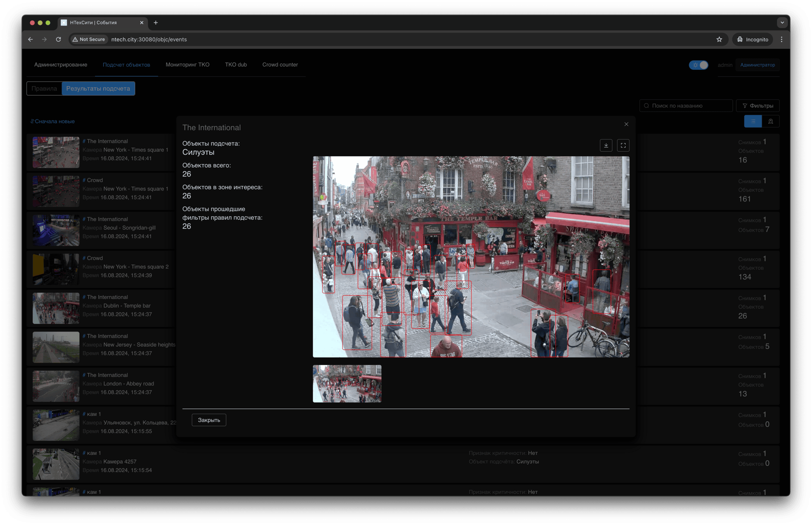Bookmark this page with star icon
Image resolution: width=812 pixels, height=525 pixels.
[x=719, y=39]
